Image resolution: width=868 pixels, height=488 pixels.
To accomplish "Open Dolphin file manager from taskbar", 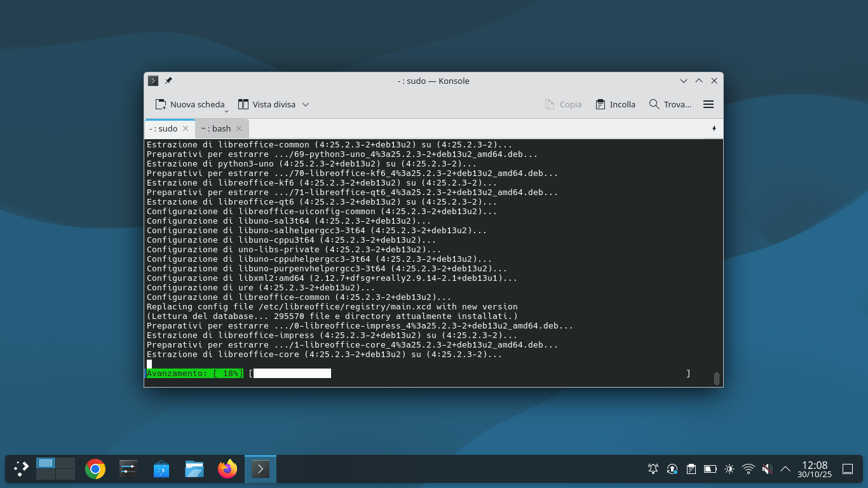I will coord(194,468).
